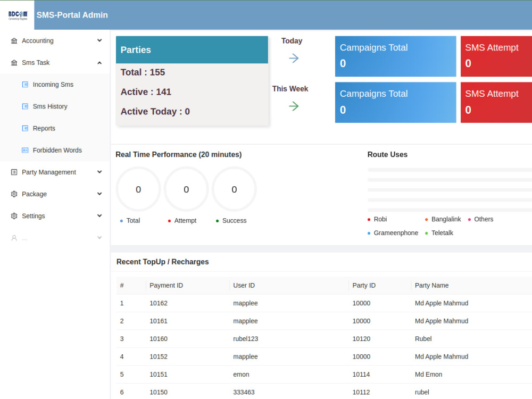The height and width of the screenshot is (399, 532).
Task: Expand the Settings menu chevron
Action: tap(99, 216)
